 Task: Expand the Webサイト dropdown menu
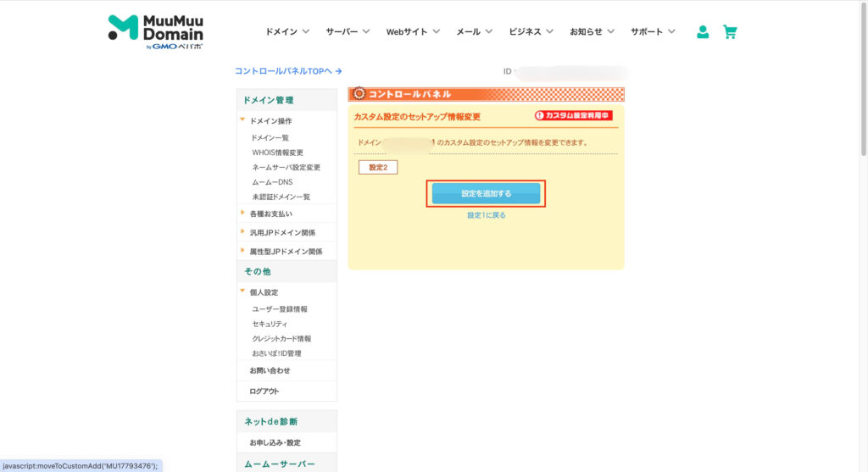coord(413,32)
